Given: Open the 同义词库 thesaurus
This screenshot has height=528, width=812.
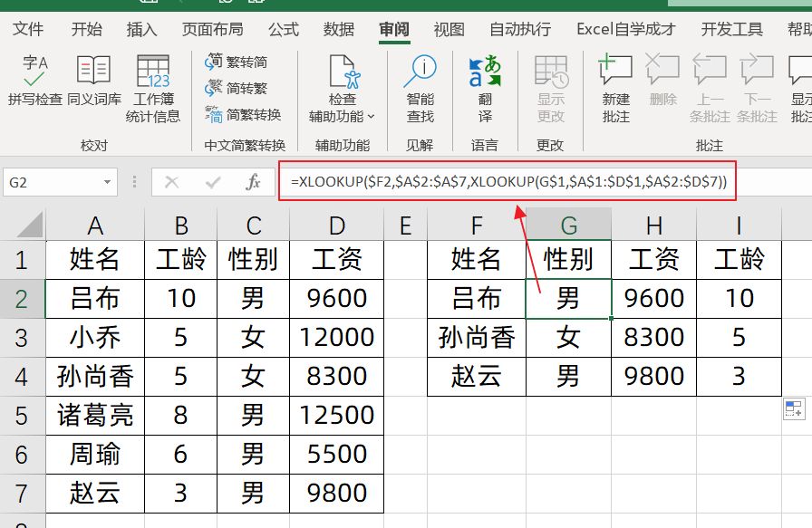Looking at the screenshot, I should coord(93,80).
